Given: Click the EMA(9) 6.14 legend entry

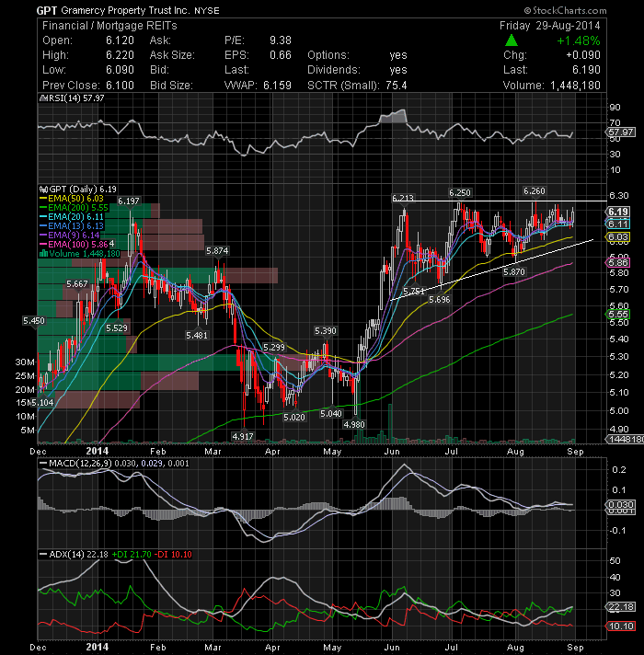Looking at the screenshot, I should 70,236.
